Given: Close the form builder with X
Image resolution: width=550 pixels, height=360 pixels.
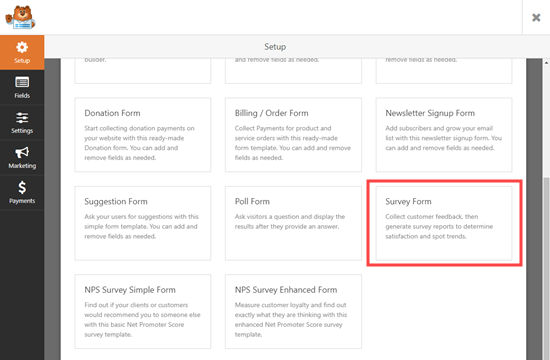Looking at the screenshot, I should pos(536,18).
